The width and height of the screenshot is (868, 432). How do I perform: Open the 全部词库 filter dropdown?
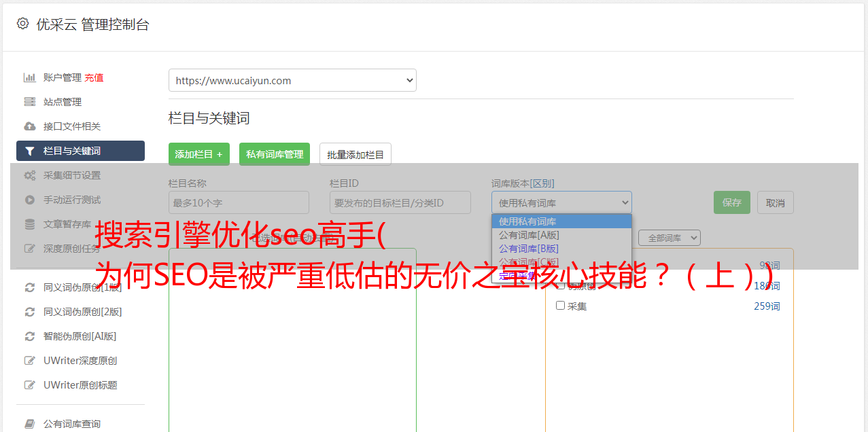point(670,238)
